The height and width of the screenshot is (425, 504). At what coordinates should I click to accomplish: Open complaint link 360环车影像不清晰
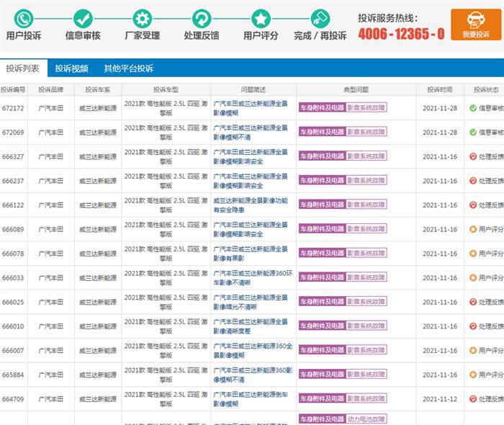[x=253, y=278]
